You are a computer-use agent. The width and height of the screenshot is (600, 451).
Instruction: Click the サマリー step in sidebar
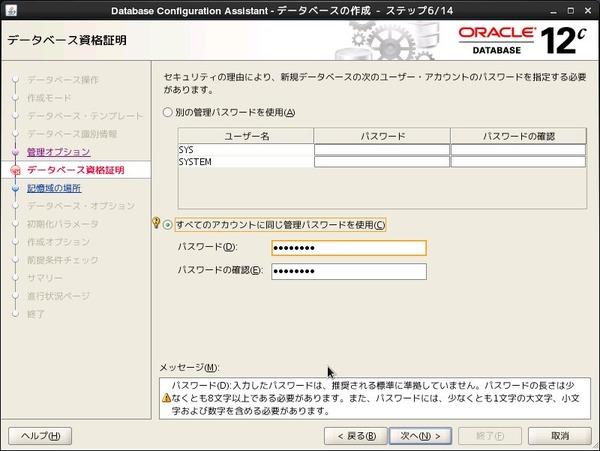45,278
